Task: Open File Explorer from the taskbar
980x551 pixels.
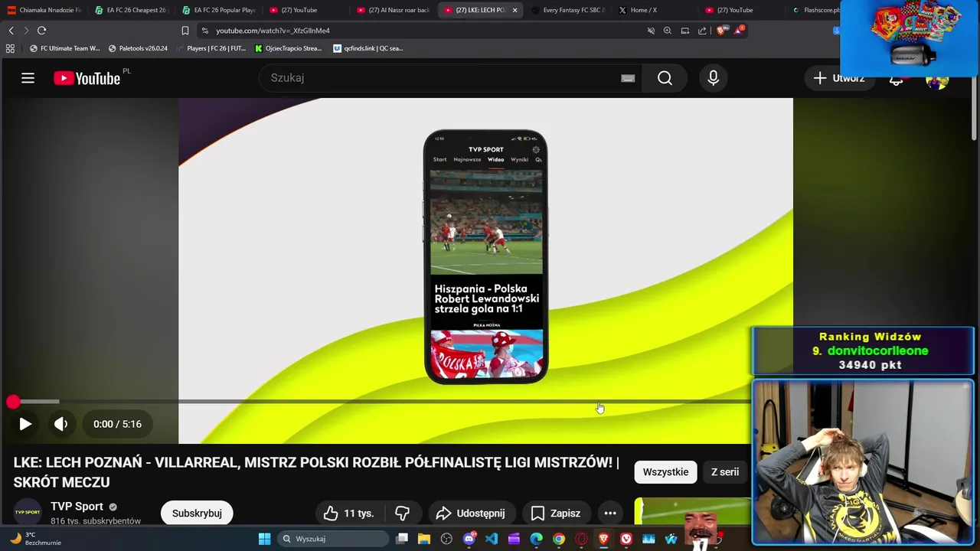Action: tap(424, 539)
